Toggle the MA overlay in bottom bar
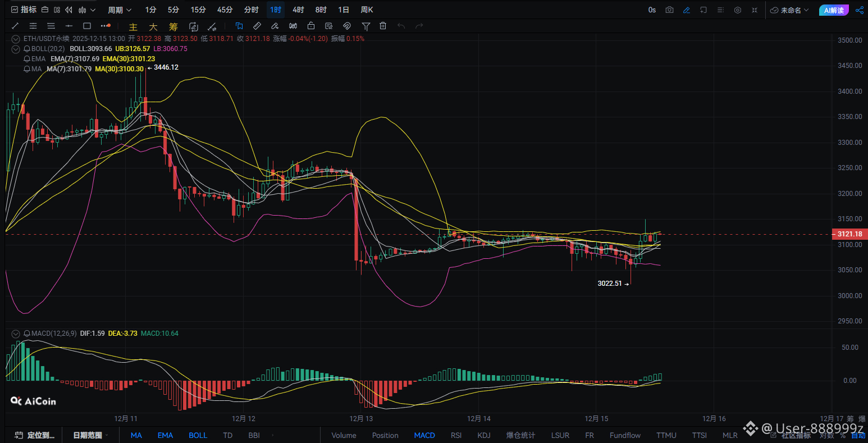 136,435
